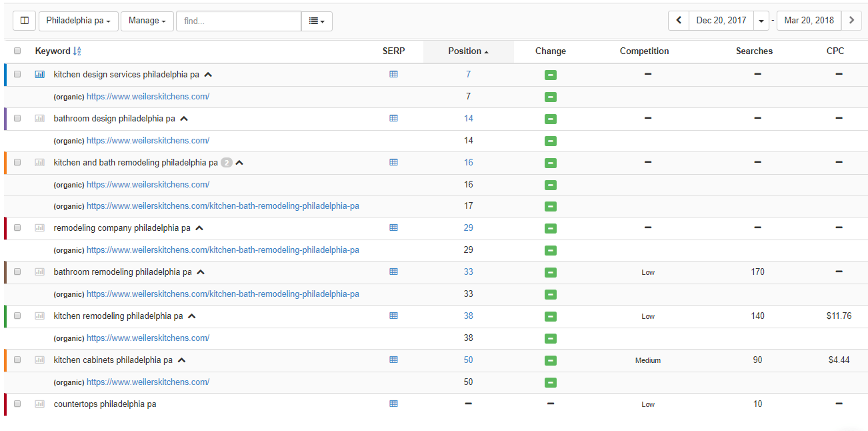Sort table by Change column

[x=551, y=51]
